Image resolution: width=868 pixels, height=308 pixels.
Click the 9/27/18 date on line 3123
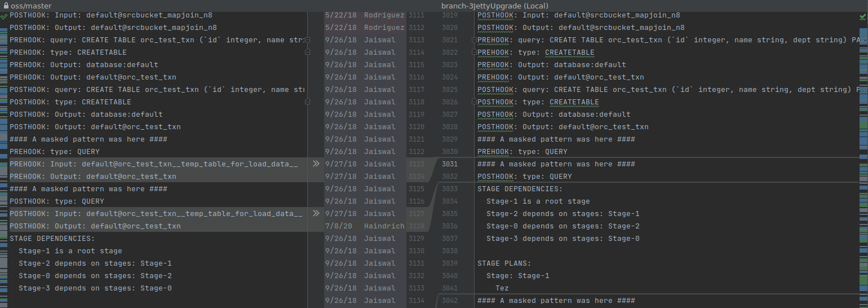[342, 164]
